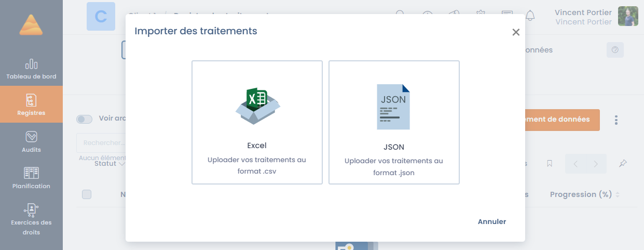This screenshot has height=250, width=644.
Task: Open the three-dot more options menu
Action: coord(616,120)
